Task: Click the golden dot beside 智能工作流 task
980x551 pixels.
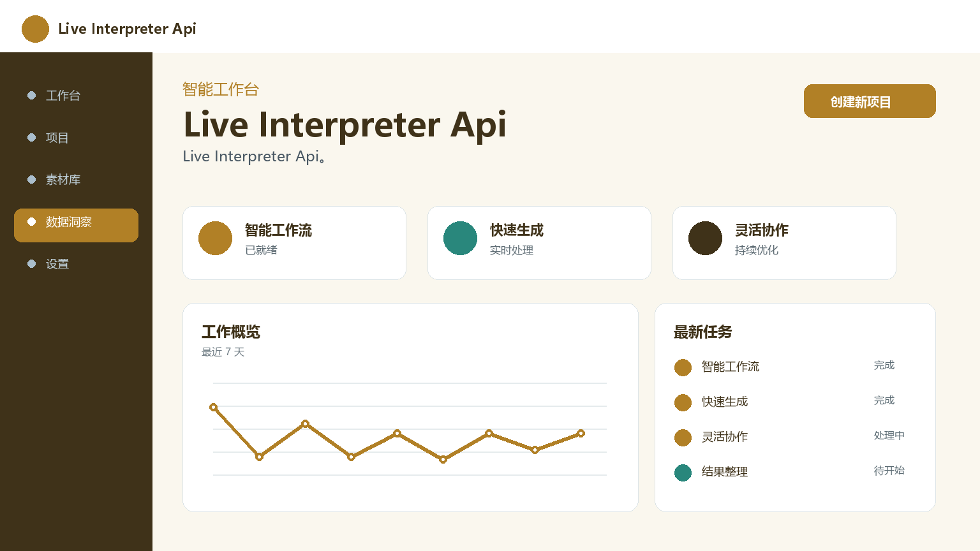Action: click(x=683, y=367)
